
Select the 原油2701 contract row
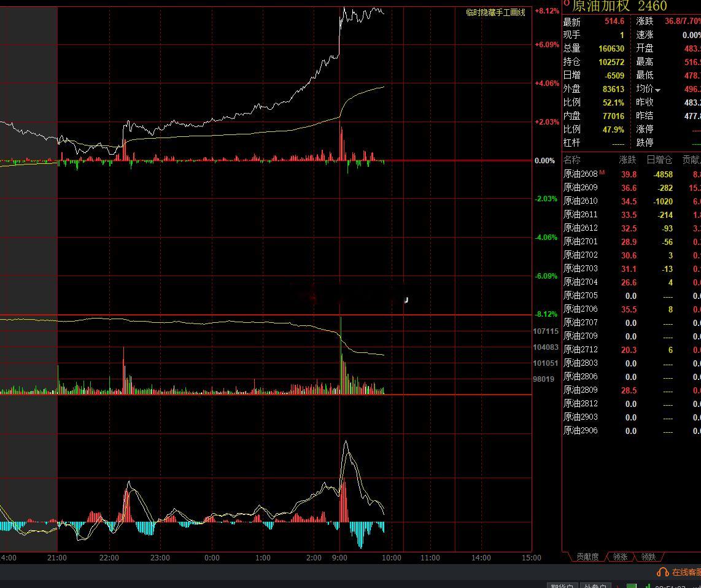631,242
